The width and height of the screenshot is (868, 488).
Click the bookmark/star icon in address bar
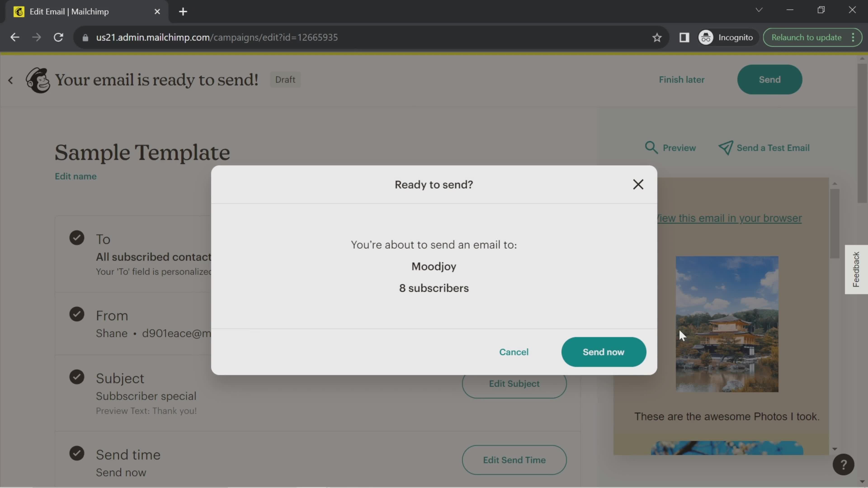click(x=657, y=37)
